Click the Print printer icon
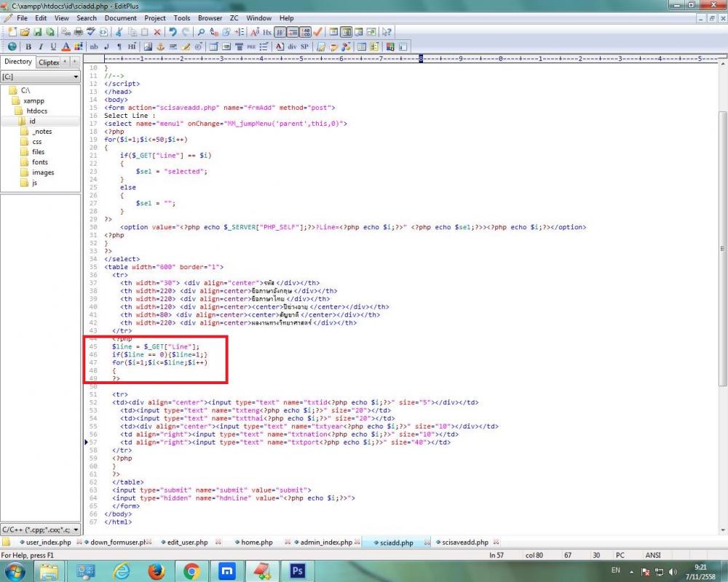Image resolution: width=728 pixels, height=582 pixels. pos(79,32)
